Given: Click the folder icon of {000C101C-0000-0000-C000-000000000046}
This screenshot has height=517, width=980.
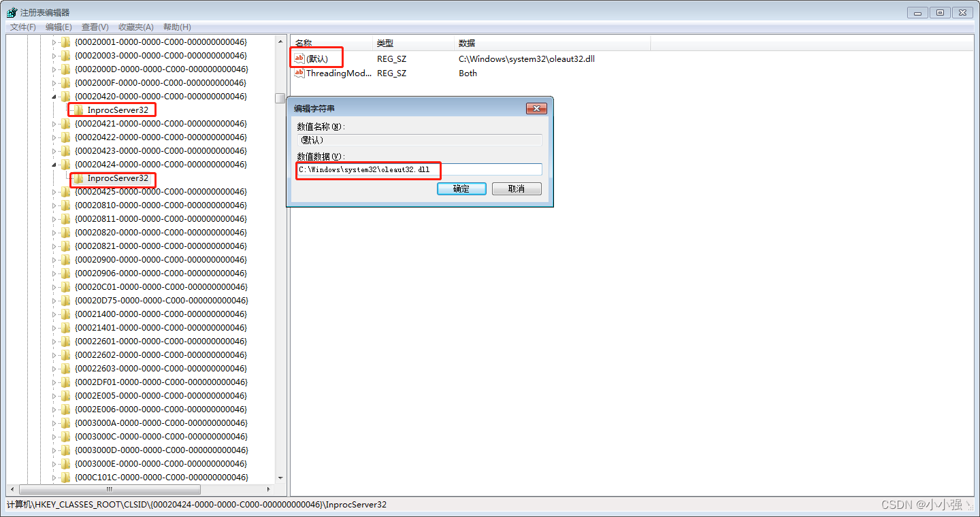Looking at the screenshot, I should click(x=65, y=477).
